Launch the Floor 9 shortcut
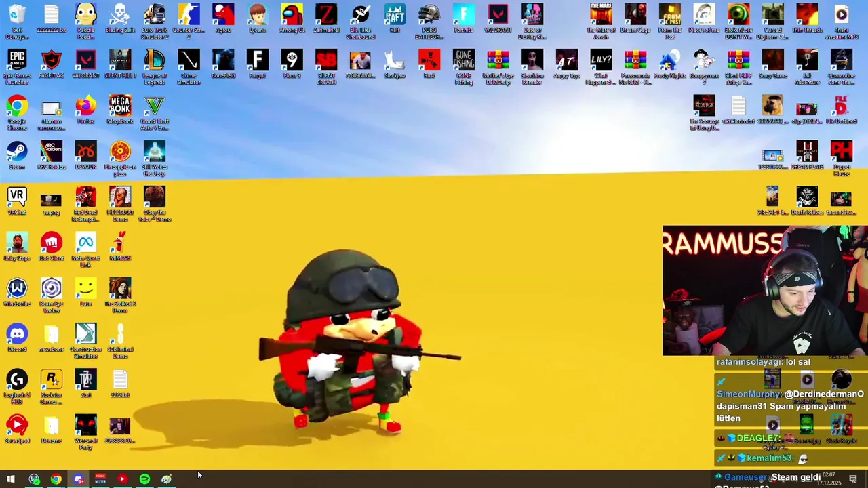 coord(292,64)
